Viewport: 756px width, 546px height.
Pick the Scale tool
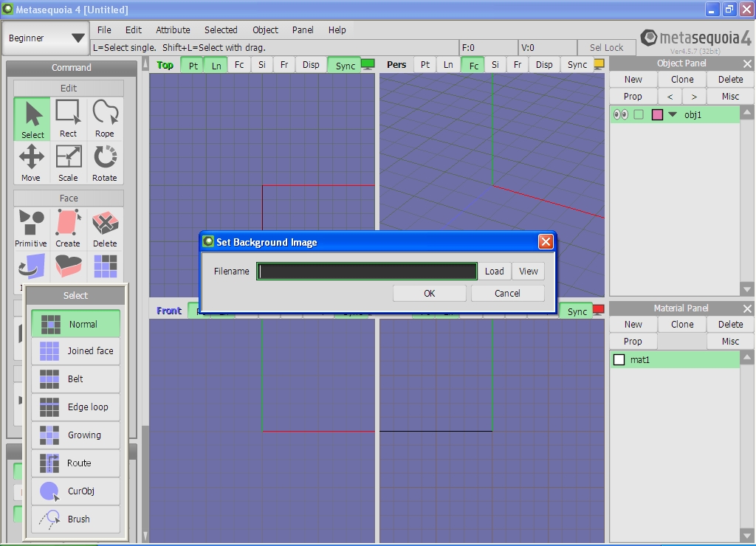(x=68, y=162)
